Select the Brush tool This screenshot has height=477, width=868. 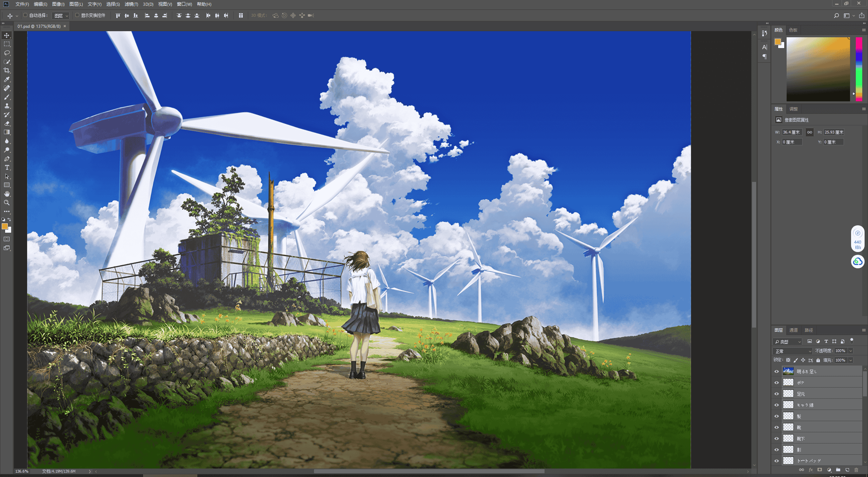(x=7, y=97)
